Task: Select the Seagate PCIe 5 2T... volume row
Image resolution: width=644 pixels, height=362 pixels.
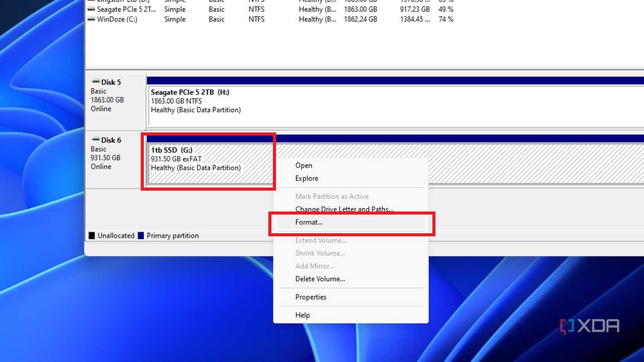Action: (271, 9)
